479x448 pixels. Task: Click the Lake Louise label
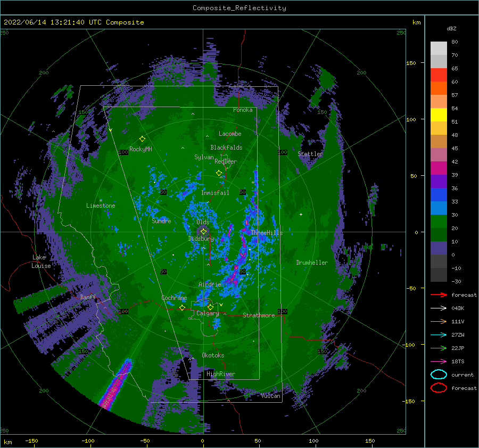[x=41, y=262]
